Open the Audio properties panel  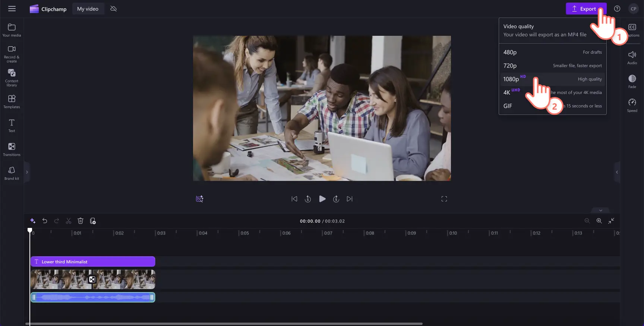tap(632, 58)
